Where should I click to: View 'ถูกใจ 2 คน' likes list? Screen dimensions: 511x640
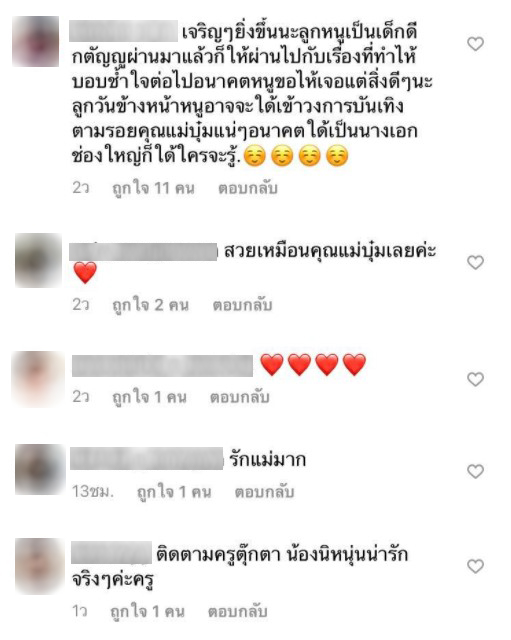pos(150,305)
